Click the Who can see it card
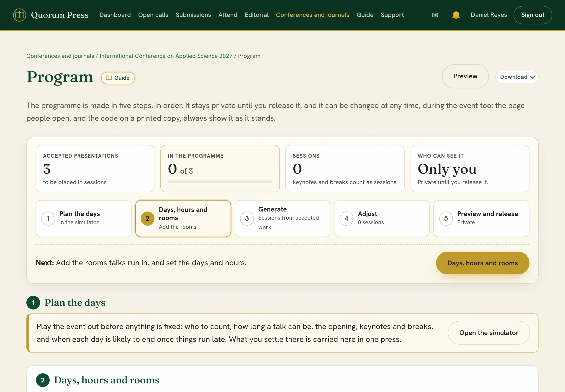This screenshot has height=392, width=565. 470,168
